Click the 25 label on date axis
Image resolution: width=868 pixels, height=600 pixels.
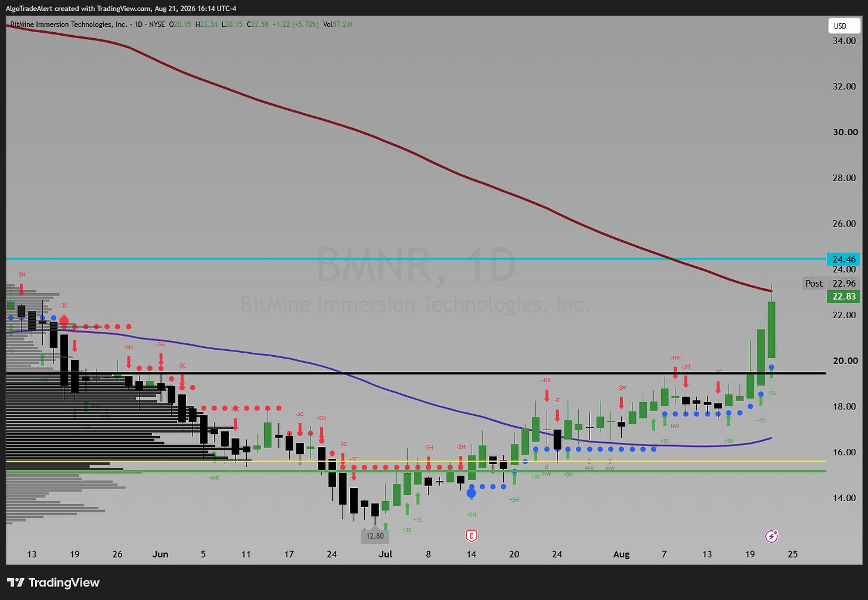coord(792,555)
